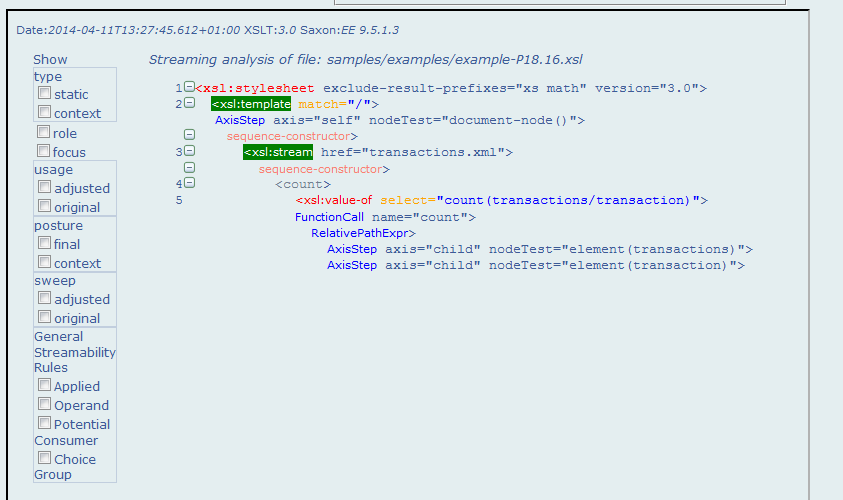
Task: Check the usage original option
Action: 45,206
